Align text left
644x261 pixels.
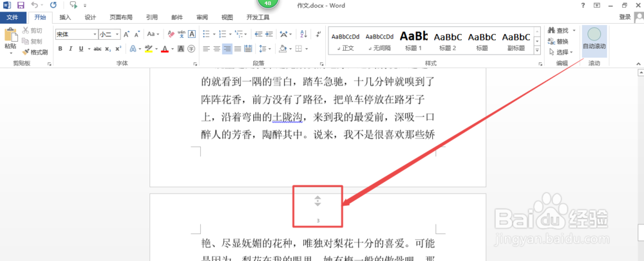[207, 49]
